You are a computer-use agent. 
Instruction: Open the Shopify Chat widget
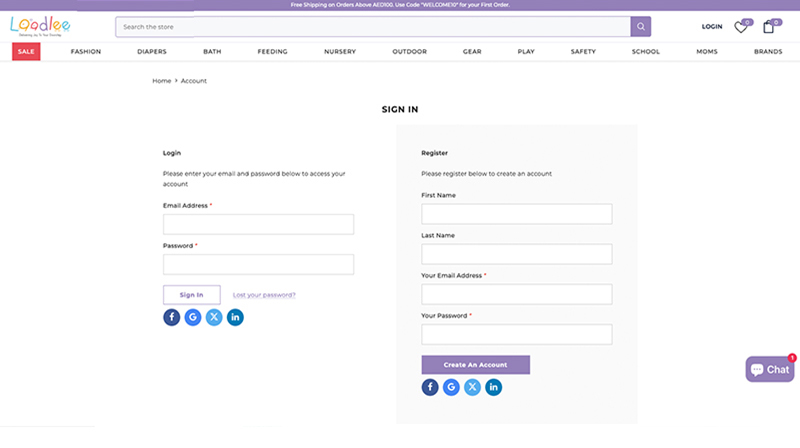pos(770,369)
